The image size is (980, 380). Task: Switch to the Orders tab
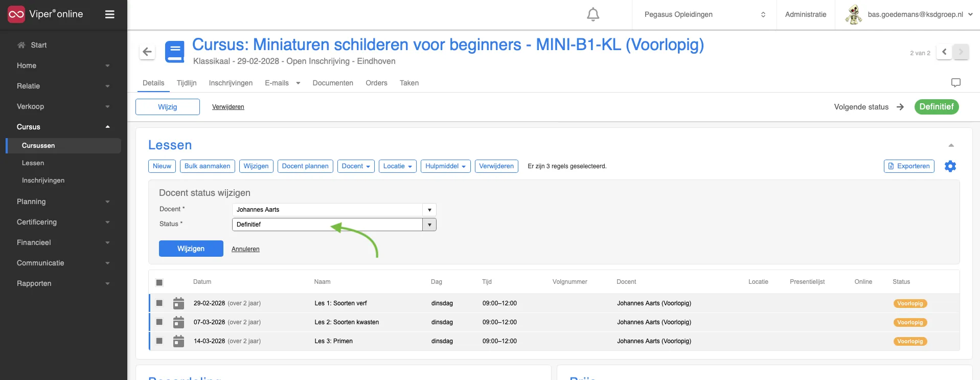click(x=376, y=83)
